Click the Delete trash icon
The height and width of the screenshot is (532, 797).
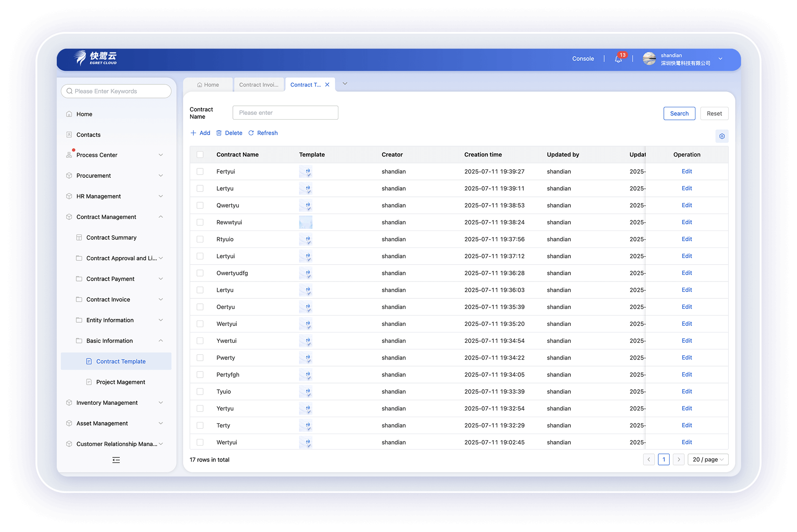pos(219,133)
